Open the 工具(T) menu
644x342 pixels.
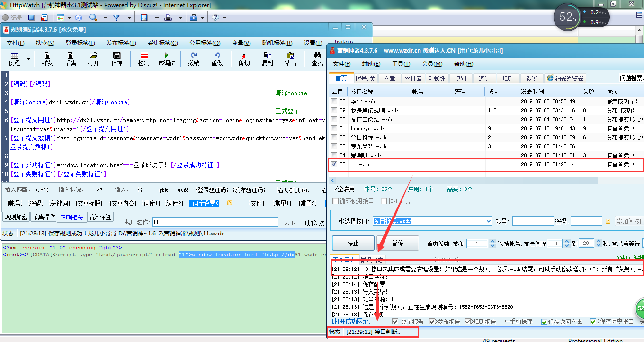click(x=402, y=63)
